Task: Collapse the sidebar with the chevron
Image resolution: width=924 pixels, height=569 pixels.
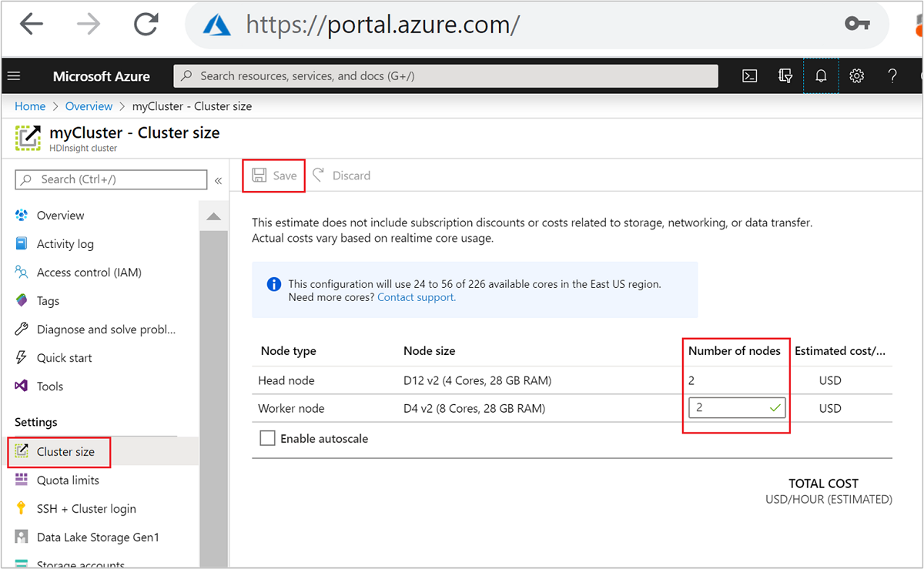Action: 218,180
